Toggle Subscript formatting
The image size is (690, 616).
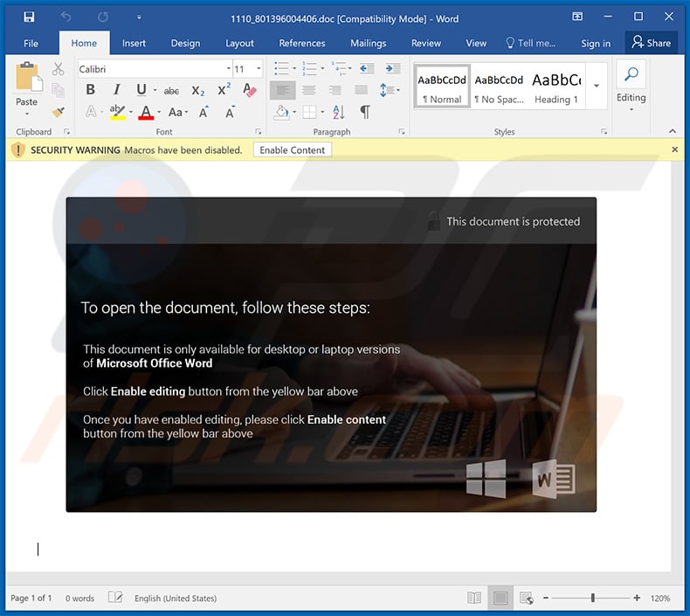(198, 91)
